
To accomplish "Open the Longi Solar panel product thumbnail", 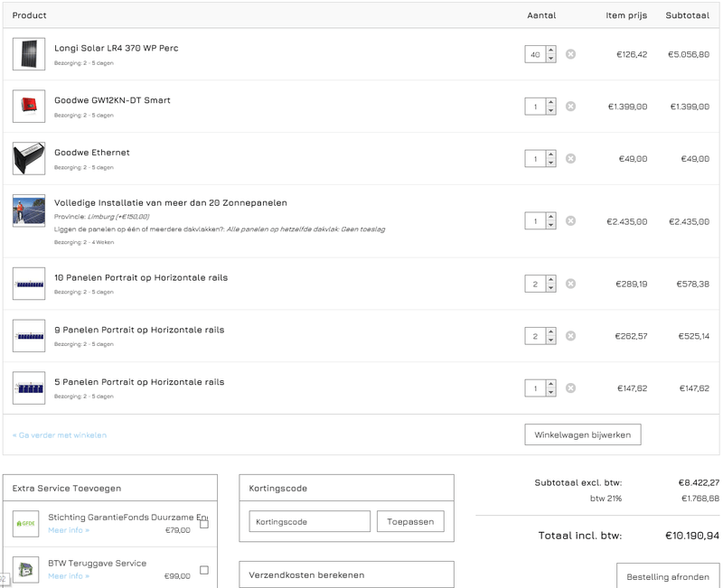I will click(29, 54).
